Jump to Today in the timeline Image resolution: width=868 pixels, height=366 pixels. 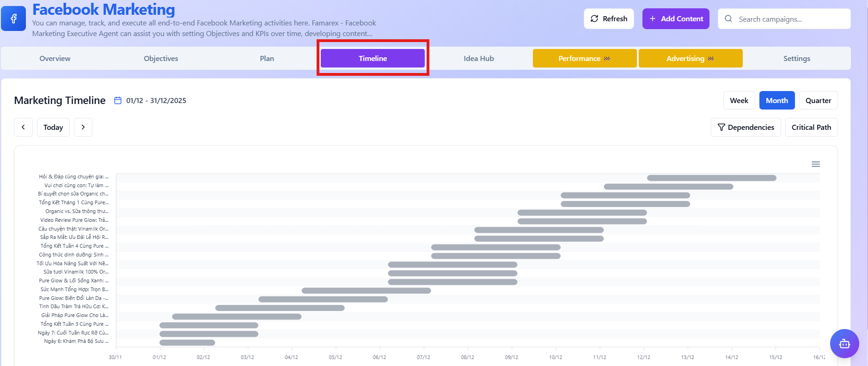(x=53, y=127)
